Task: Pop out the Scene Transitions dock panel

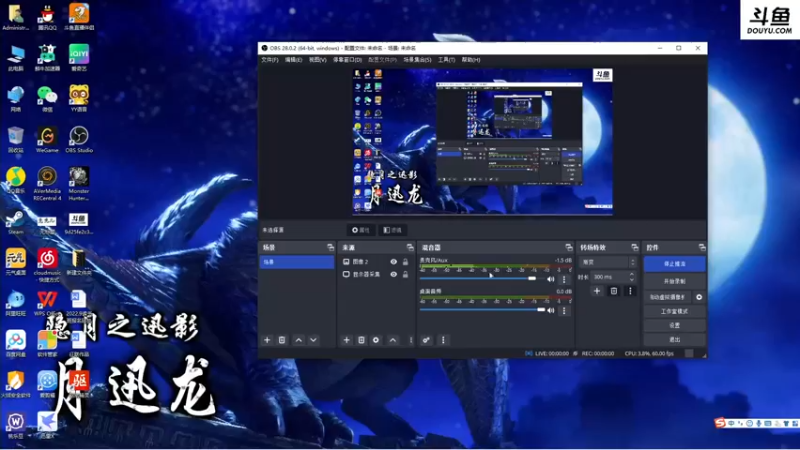Action: (634, 247)
